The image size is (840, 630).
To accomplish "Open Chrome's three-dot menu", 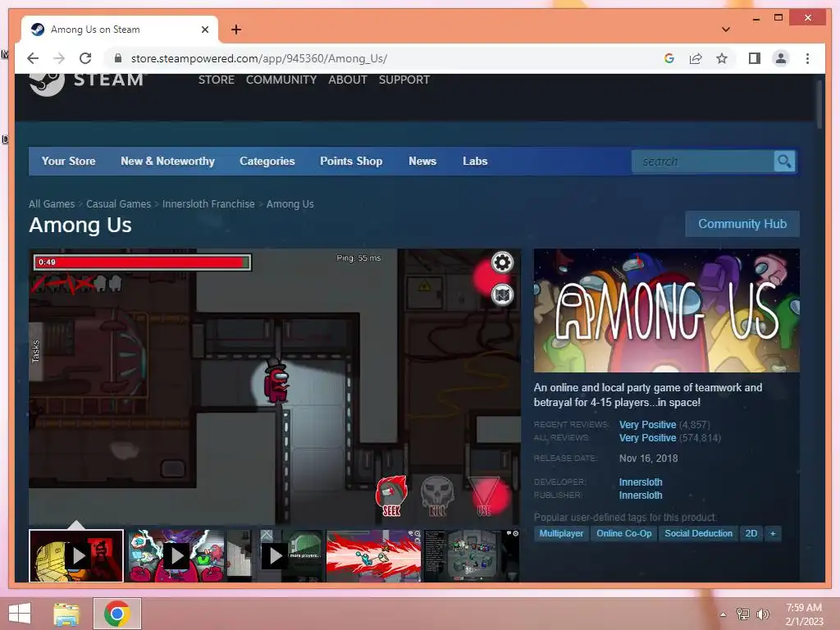I will point(807,58).
